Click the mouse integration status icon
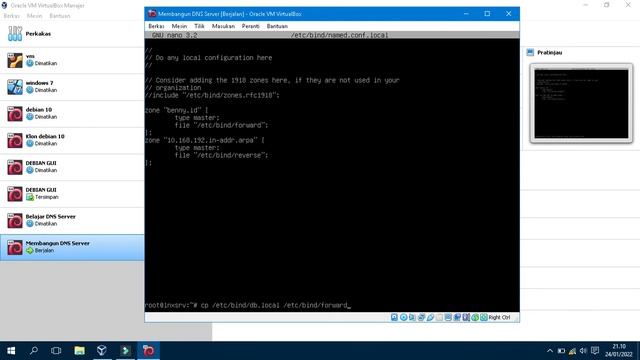Image resolution: width=640 pixels, height=360 pixels. coord(475,317)
